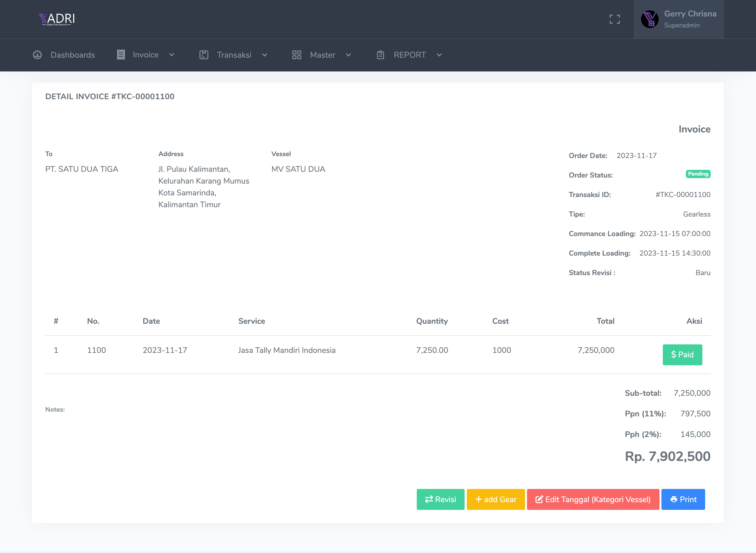Screen dimensions: 756x553
Task: Click the REPORT clipboard icon
Action: coord(380,55)
